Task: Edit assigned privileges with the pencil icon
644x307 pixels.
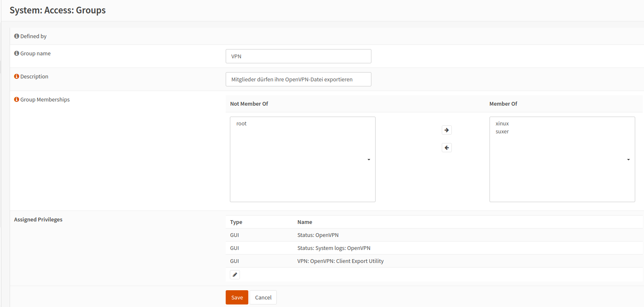Action: (235, 275)
